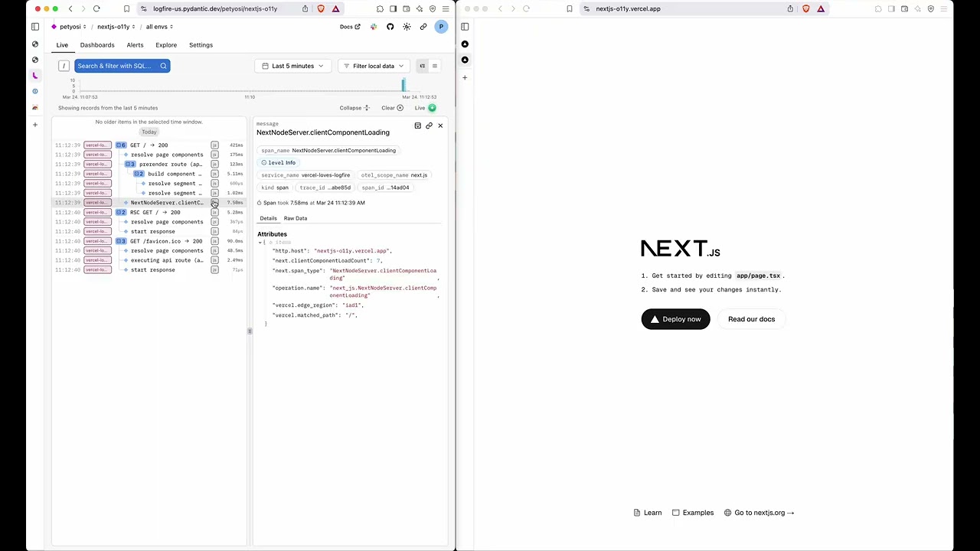The image size is (980, 551).
Task: Open the GitHub icon in the Logfire header
Action: point(390,27)
